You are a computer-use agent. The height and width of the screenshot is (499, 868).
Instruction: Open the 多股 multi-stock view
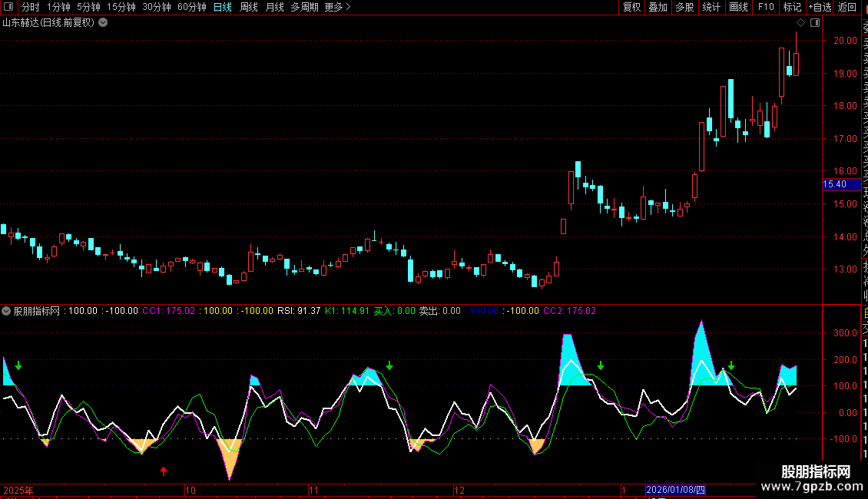(684, 7)
